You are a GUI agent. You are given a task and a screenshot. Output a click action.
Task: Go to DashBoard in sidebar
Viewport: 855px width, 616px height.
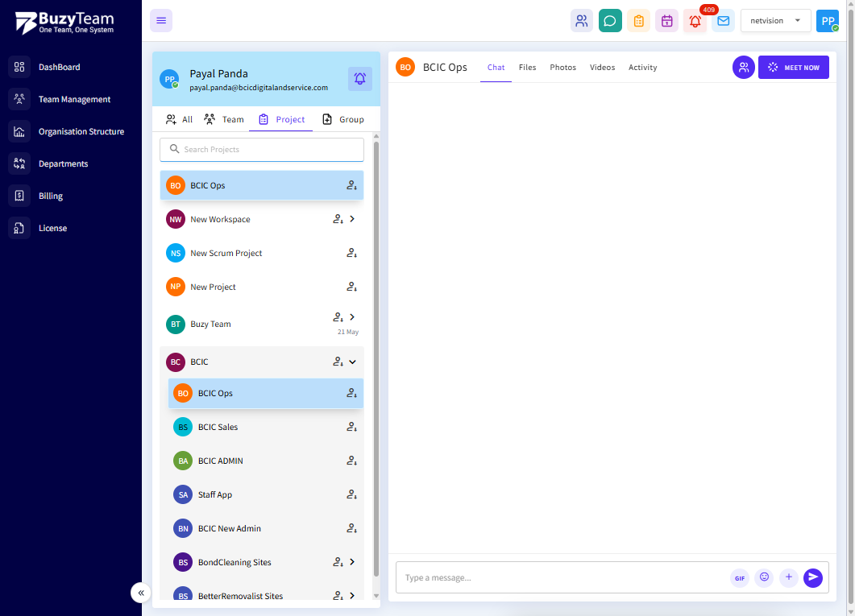click(x=59, y=67)
